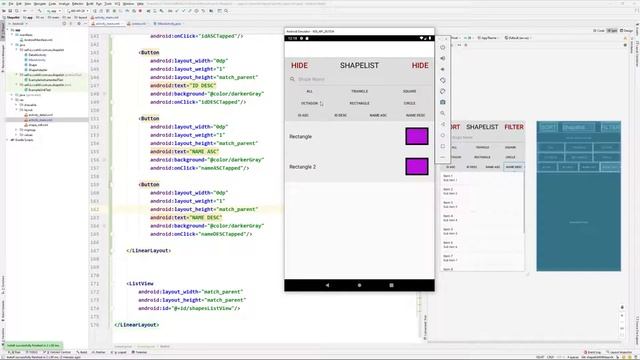Image resolution: width=640 pixels, height=360 pixels.
Task: Click the emulator power button icon
Action: click(442, 47)
